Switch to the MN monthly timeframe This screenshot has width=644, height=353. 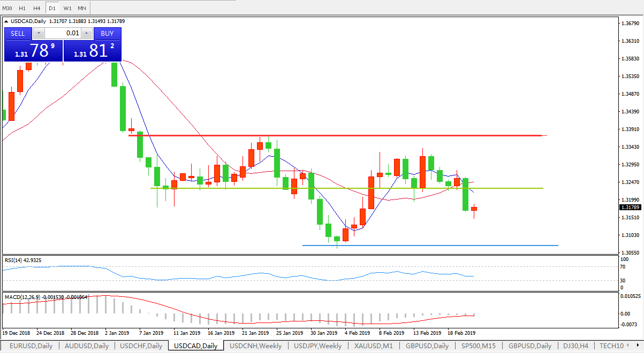(x=81, y=8)
